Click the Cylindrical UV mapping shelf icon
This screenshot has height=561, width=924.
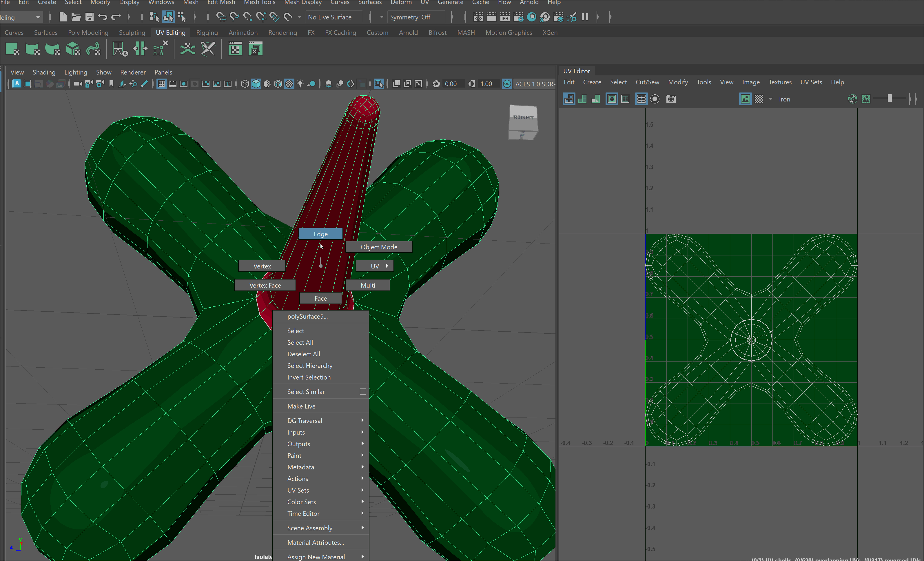[32, 49]
